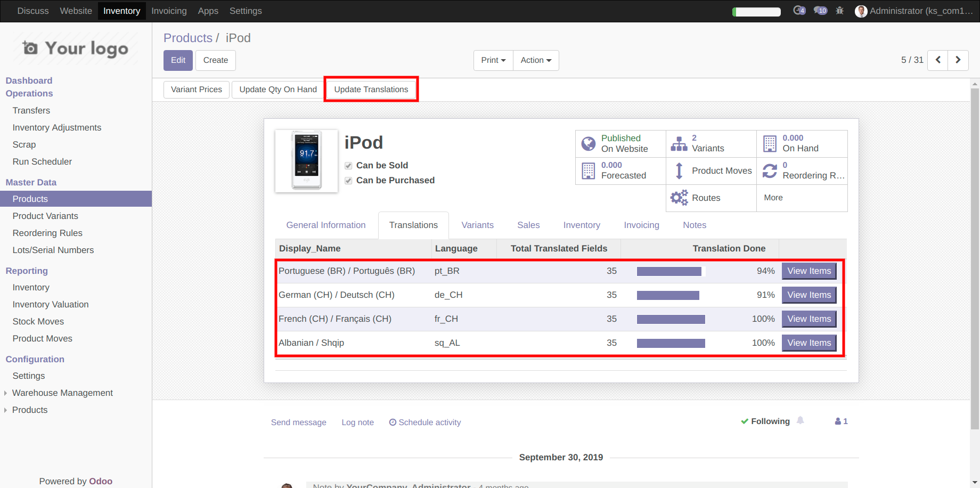Switch to the Sales tab
This screenshot has height=488, width=980.
pos(528,225)
